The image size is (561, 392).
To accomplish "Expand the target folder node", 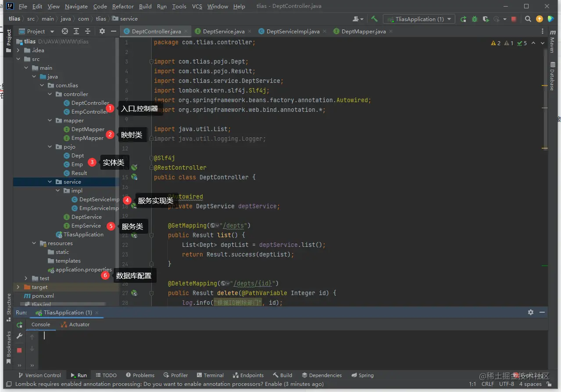I will [x=18, y=287].
